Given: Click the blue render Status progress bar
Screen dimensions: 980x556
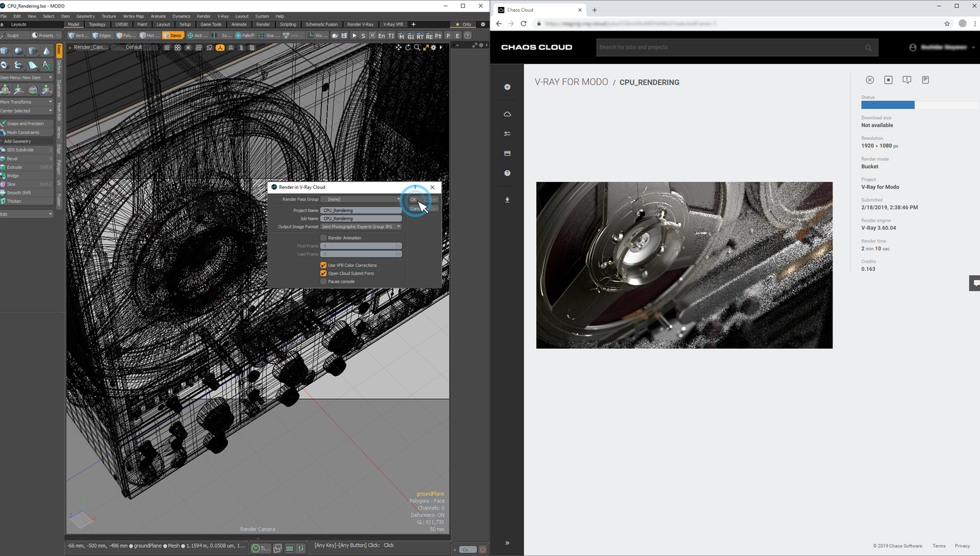Looking at the screenshot, I should point(888,105).
